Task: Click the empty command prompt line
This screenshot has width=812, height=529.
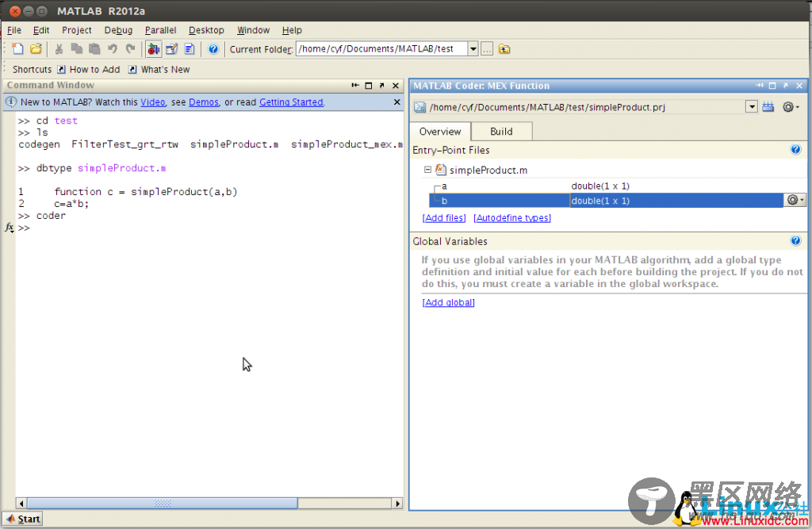Action: point(209,228)
